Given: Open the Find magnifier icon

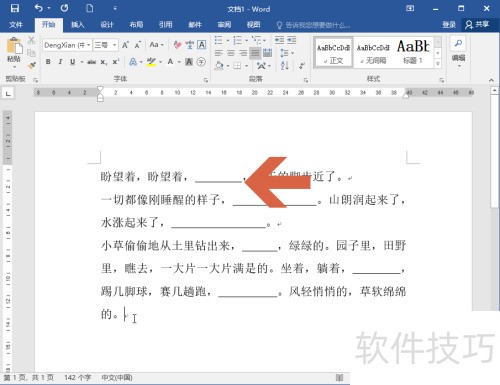Looking at the screenshot, I should tap(458, 44).
